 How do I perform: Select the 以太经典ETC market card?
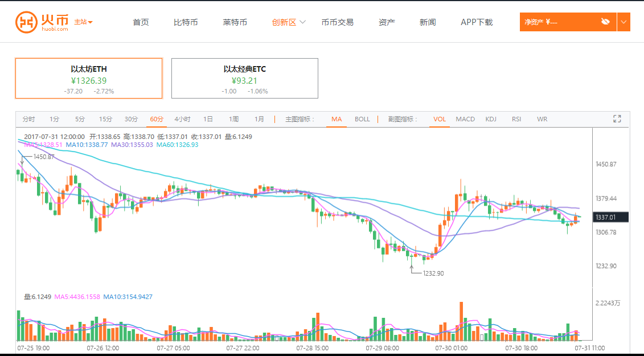tap(245, 79)
